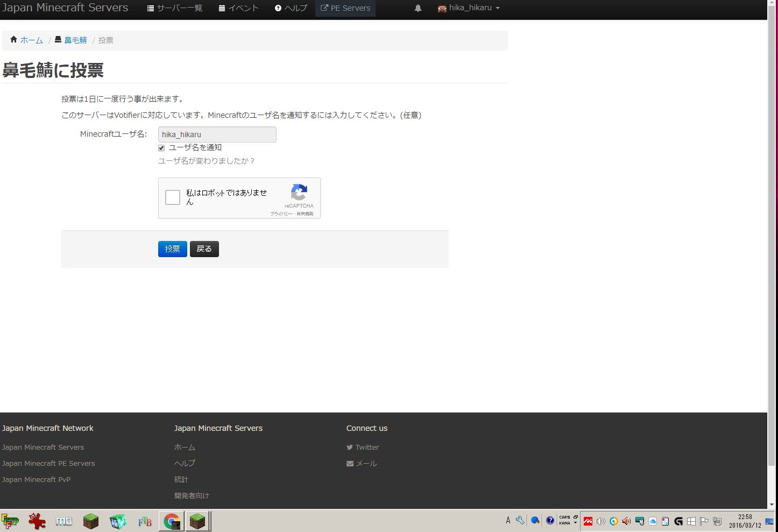Open reCAPTCHA 利用規約 link
Image resolution: width=778 pixels, height=532 pixels.
[305, 214]
